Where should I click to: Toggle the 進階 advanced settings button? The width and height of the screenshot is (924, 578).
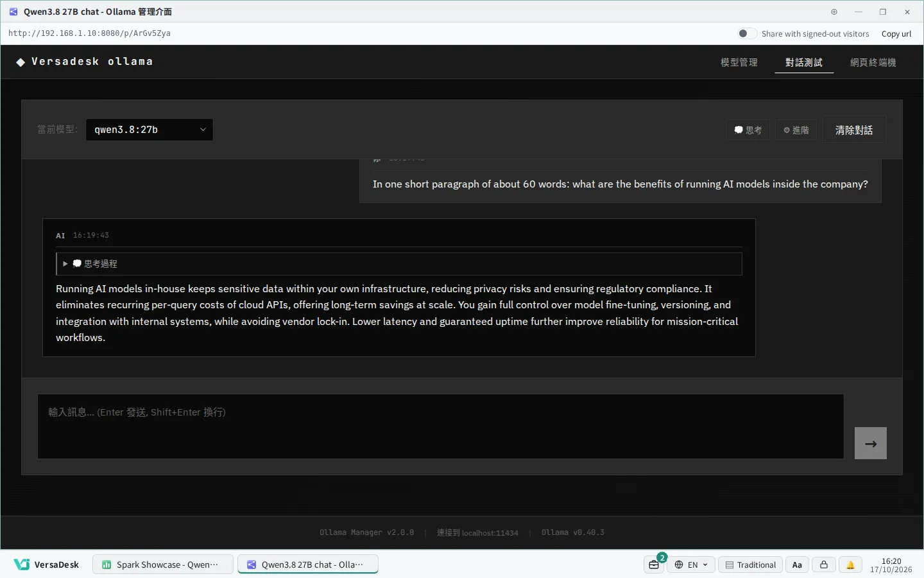point(796,130)
